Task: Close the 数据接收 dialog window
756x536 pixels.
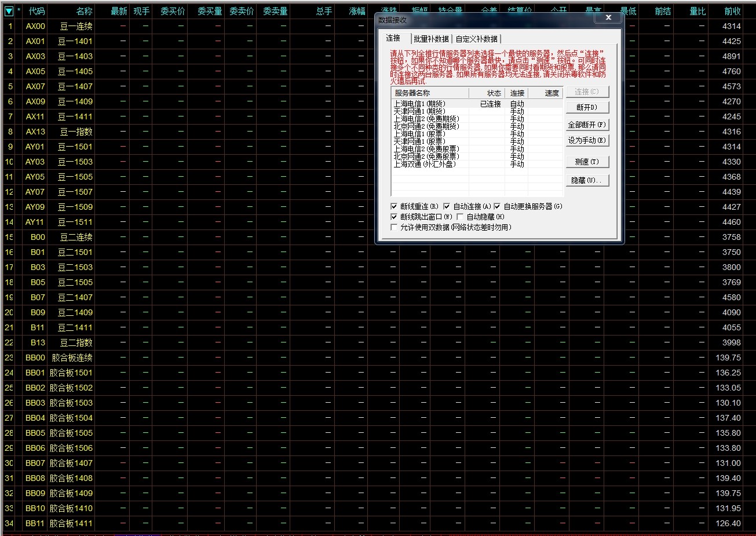Action: tap(608, 18)
